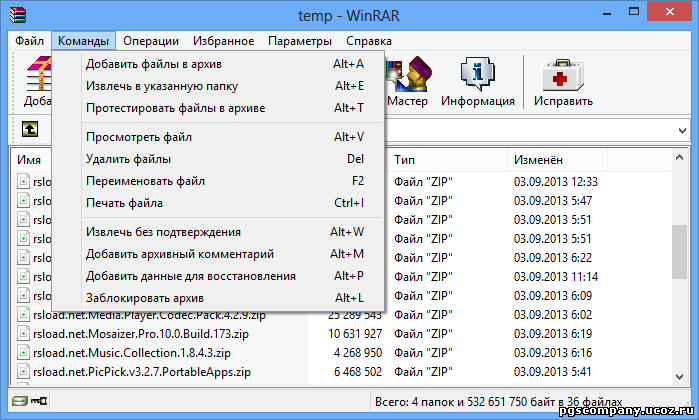The image size is (699, 420).
Task: Choose Извлечь без подтверждения
Action: coord(218,232)
